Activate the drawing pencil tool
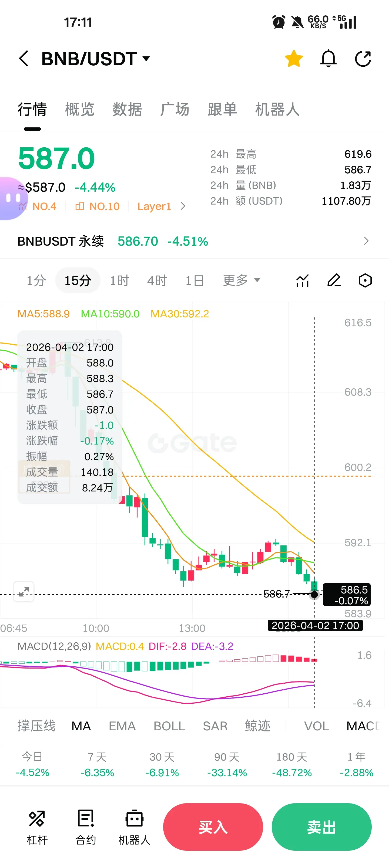The height and width of the screenshot is (868, 389). (x=334, y=280)
